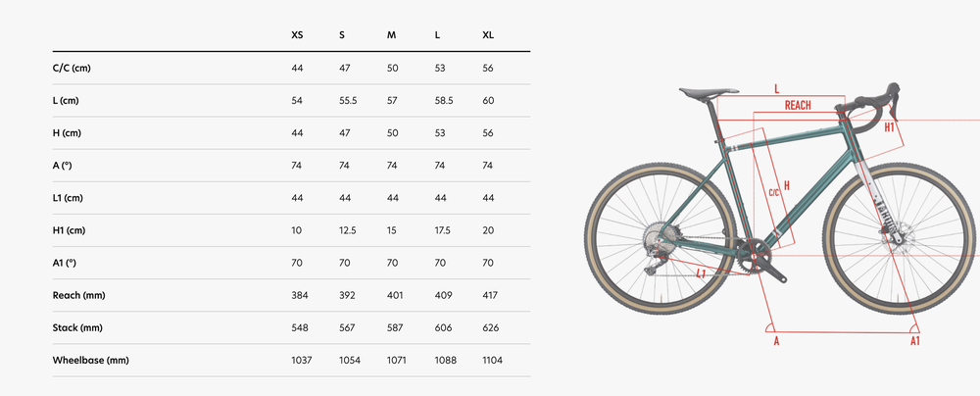Click the C/C label on the bike's seat tube

point(773,191)
